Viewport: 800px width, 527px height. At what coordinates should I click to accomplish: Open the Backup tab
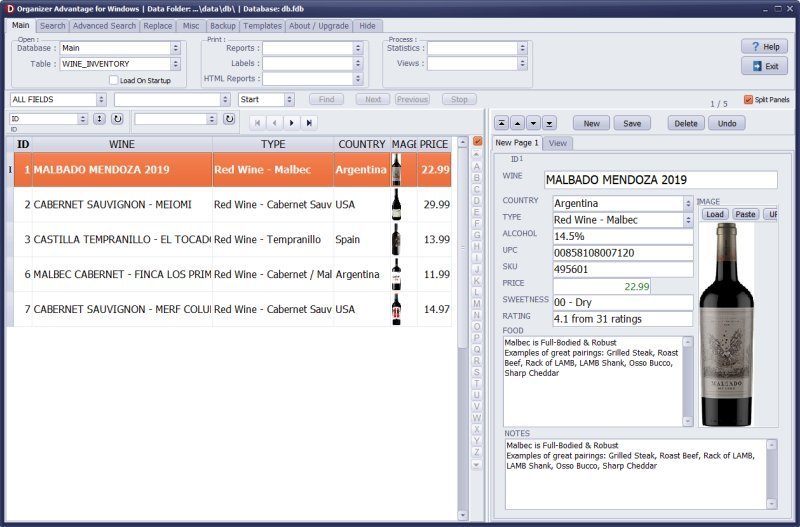pos(223,26)
